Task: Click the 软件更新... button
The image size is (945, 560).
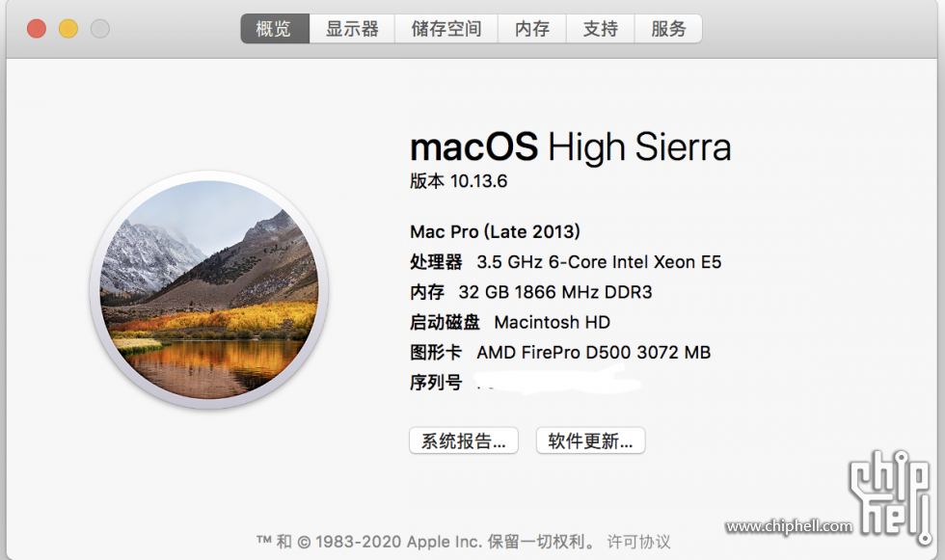Action: point(590,440)
